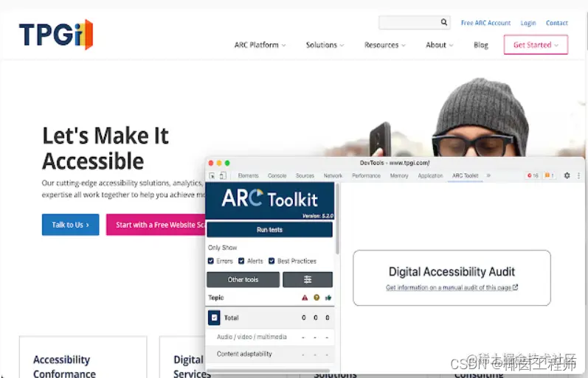The width and height of the screenshot is (588, 378).
Task: Select the ARC Toolkit tab
Action: coord(465,175)
